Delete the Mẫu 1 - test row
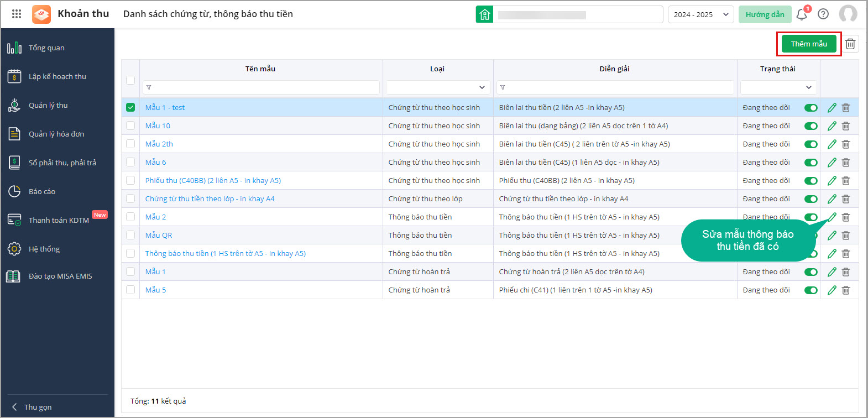Screen dimensions: 868x418 (846, 108)
